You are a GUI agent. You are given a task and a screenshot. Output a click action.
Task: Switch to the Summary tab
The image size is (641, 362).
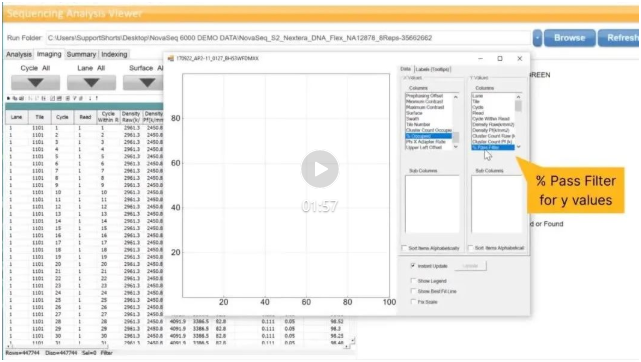pos(81,54)
